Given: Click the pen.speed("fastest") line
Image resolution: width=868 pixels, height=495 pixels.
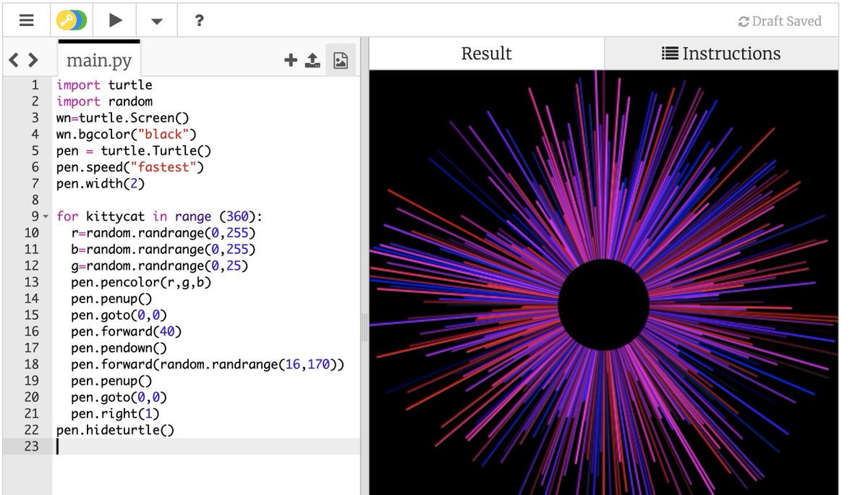Looking at the screenshot, I should coord(130,167).
